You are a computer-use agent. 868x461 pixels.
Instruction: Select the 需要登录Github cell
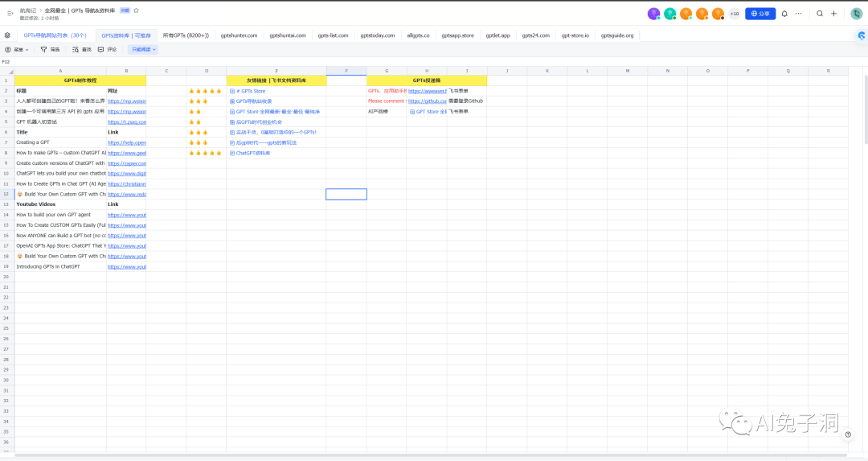(x=467, y=101)
